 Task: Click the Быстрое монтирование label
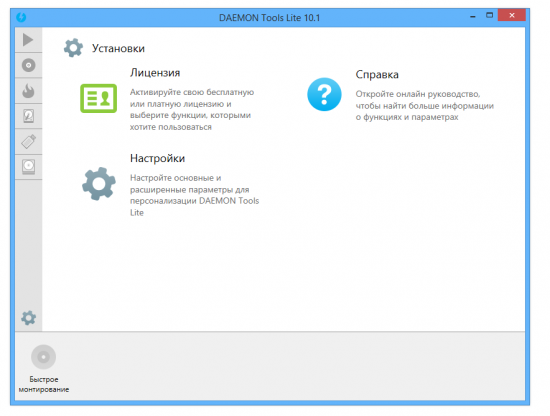click(44, 384)
